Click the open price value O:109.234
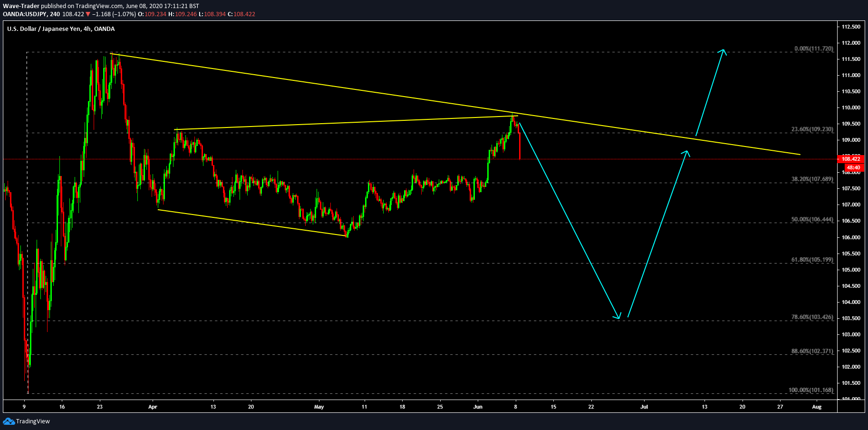This screenshot has width=868, height=430. tap(152, 14)
